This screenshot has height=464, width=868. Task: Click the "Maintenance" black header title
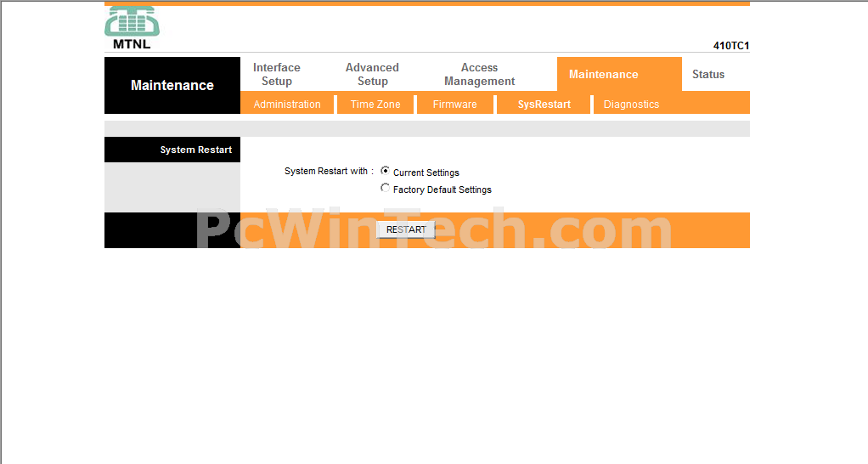[172, 85]
